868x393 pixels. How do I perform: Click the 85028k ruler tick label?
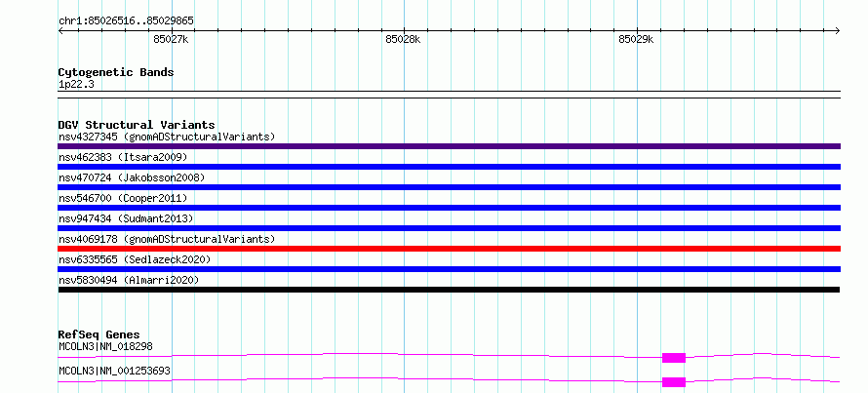403,40
